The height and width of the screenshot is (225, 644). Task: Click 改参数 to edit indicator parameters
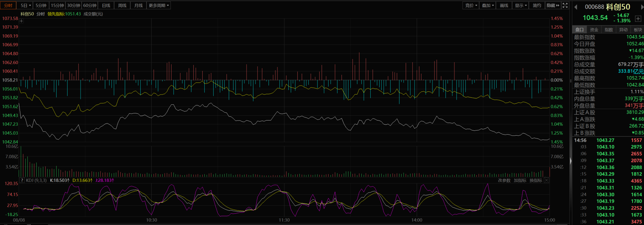(504, 180)
